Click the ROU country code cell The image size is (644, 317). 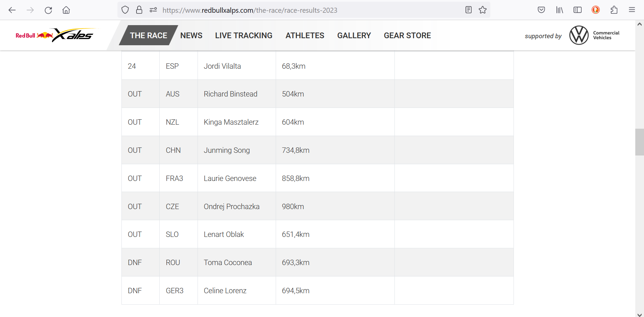pyautogui.click(x=178, y=262)
